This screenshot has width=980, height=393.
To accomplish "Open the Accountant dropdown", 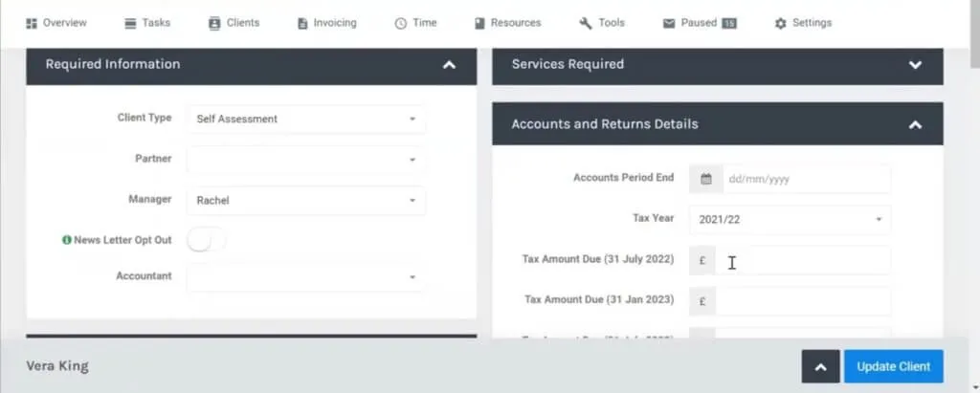I will pos(305,276).
